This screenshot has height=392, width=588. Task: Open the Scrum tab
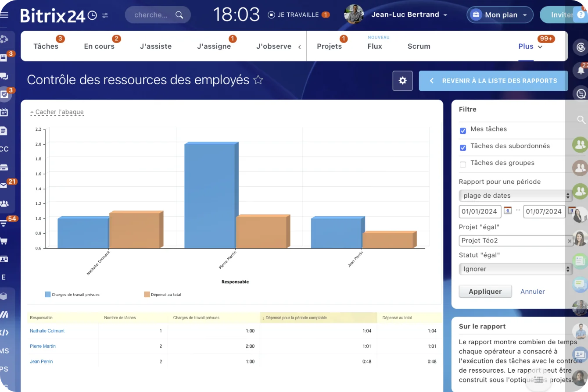coord(419,46)
